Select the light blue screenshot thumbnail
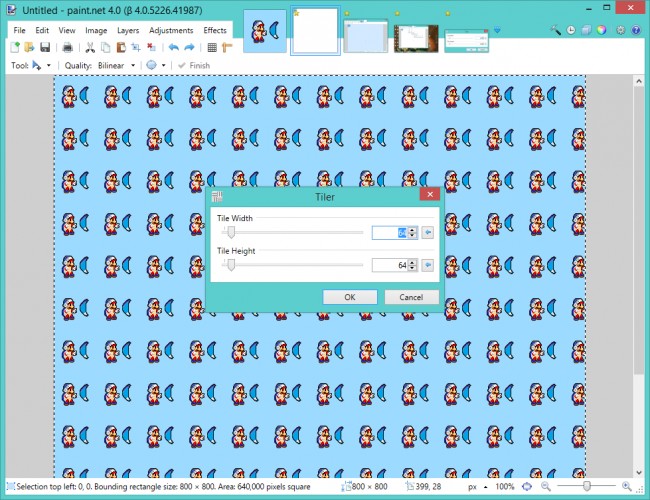This screenshot has width=650, height=500. click(366, 36)
